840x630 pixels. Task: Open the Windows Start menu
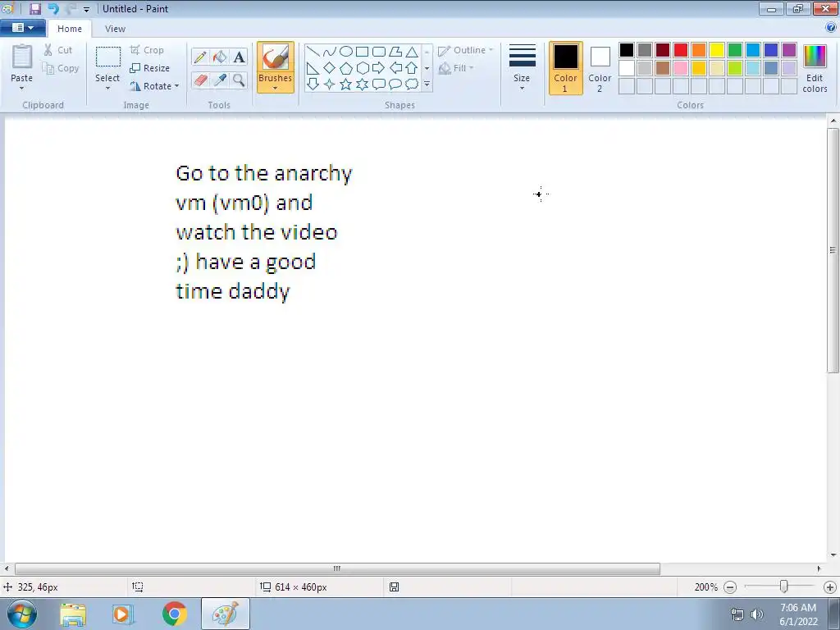(x=22, y=614)
